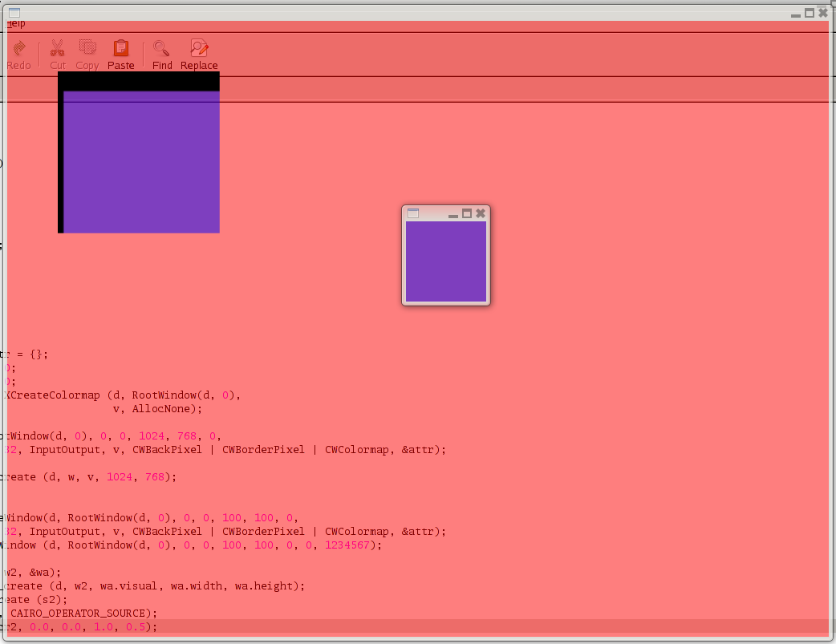Cut the selection using the scissors icon
The width and height of the screenshot is (836, 644).
(x=58, y=54)
